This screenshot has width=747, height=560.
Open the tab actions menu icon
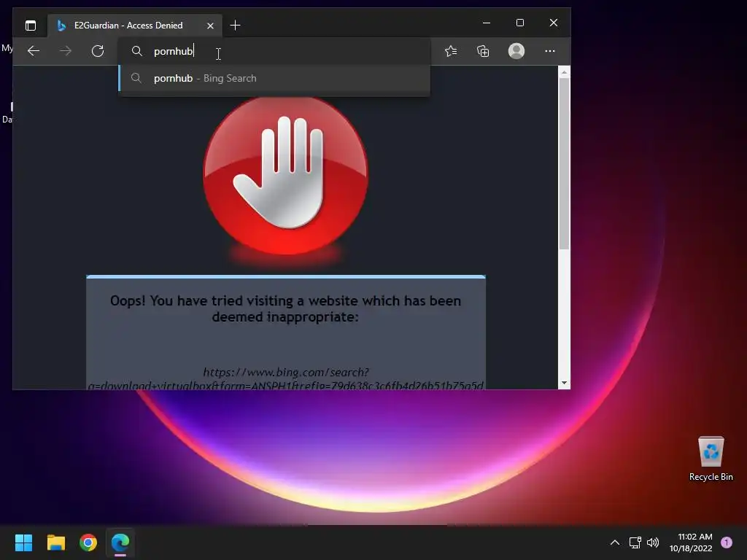click(x=31, y=26)
